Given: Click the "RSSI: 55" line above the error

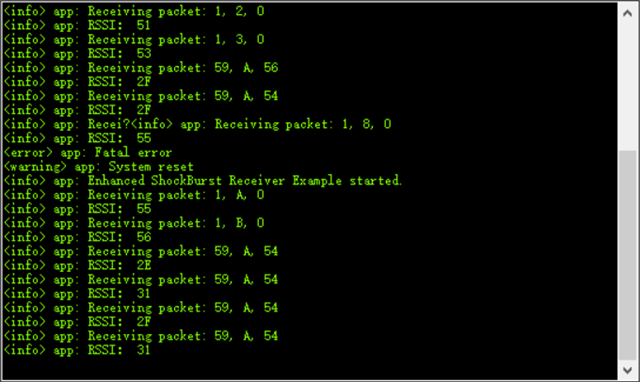Looking at the screenshot, I should click(78, 138).
